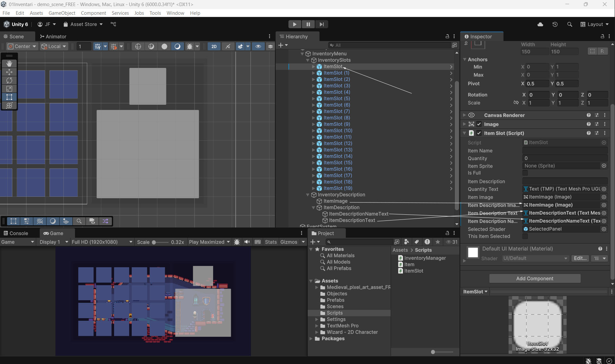This screenshot has height=364, width=615.
Task: Select the Rotate tool in Scene toolbar
Action: pyautogui.click(x=9, y=80)
